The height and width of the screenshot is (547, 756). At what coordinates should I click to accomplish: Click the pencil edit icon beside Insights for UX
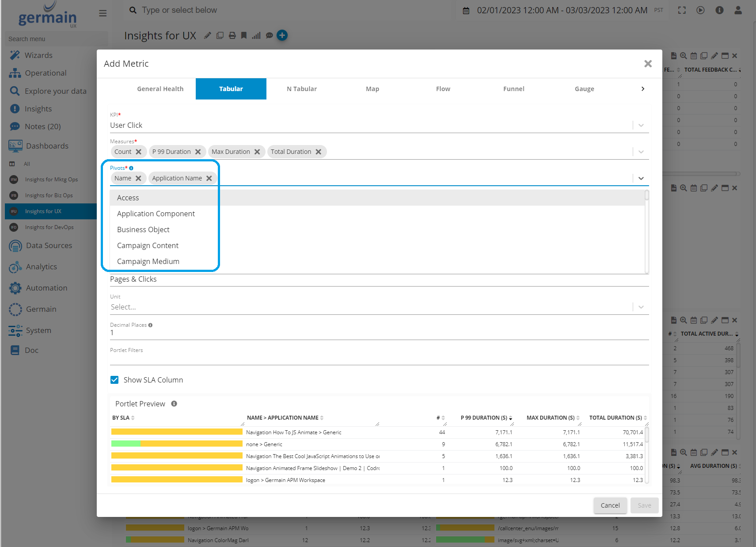(207, 35)
